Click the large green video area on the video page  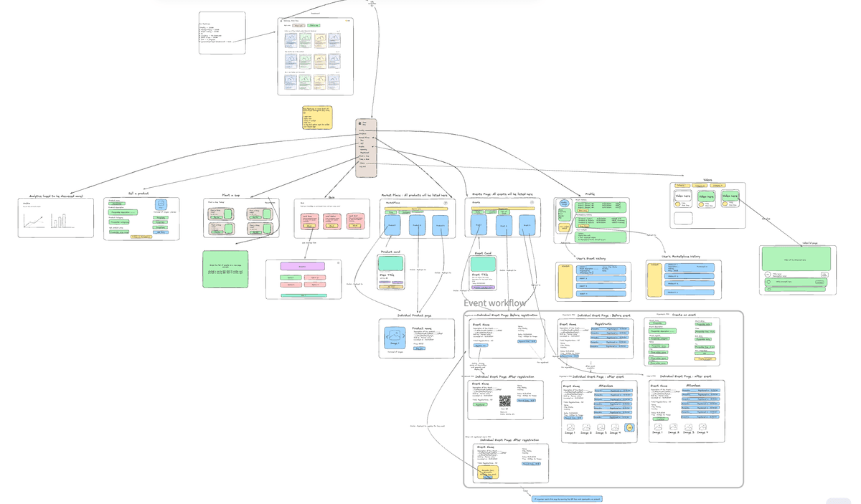coord(796,258)
